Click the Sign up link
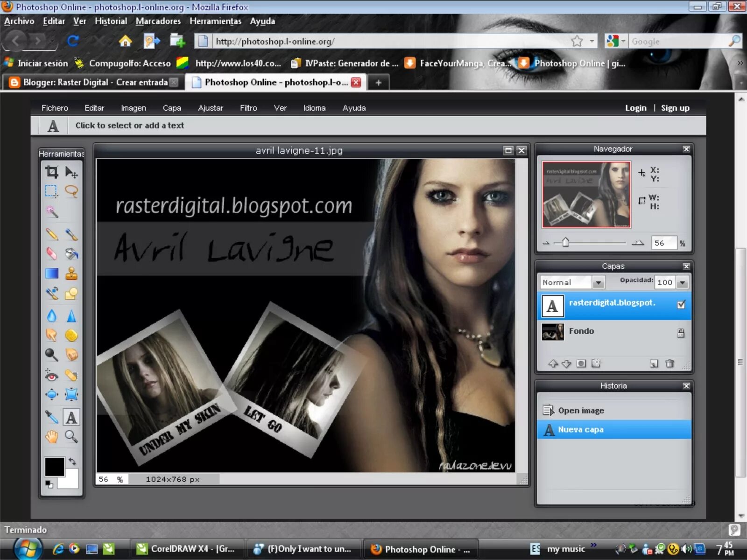Viewport: 747px width, 560px height. (x=675, y=108)
